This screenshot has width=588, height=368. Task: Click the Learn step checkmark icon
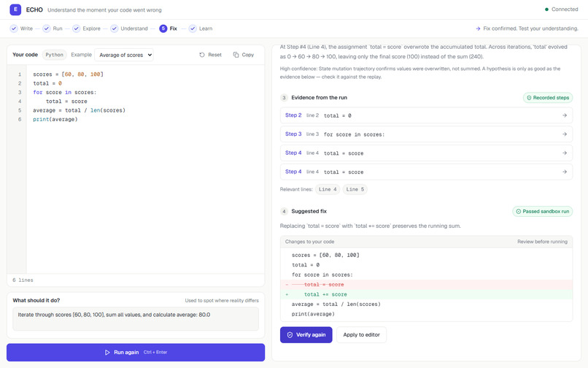click(193, 28)
